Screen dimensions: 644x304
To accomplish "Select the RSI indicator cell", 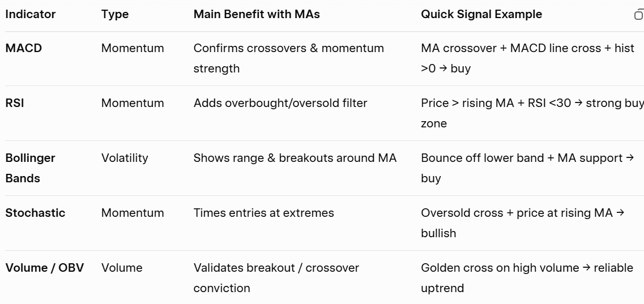I will [15, 103].
